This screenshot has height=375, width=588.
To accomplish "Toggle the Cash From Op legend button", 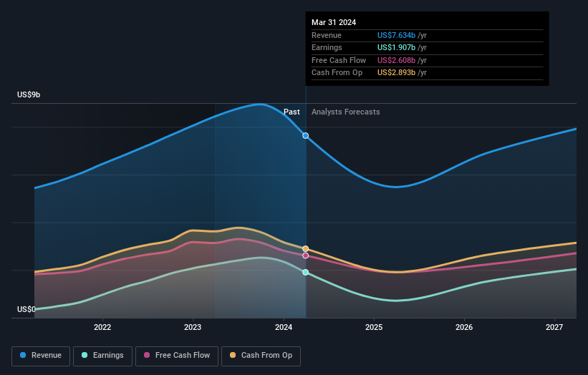I will point(261,356).
